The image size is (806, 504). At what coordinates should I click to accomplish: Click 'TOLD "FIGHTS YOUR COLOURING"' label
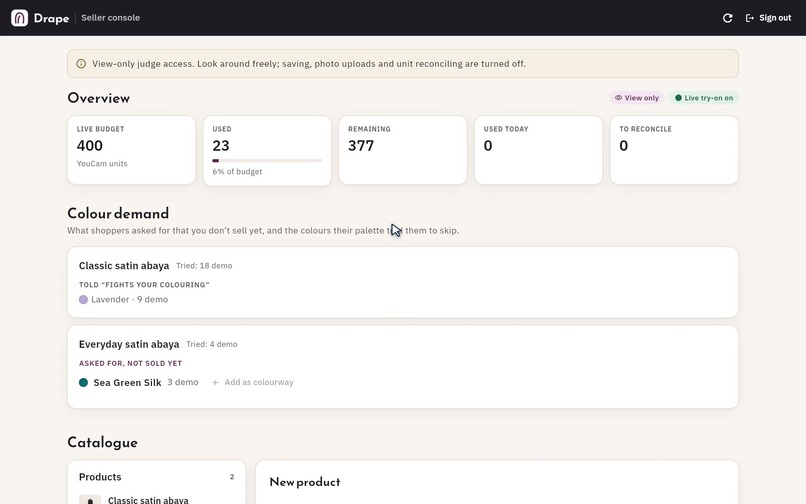pos(144,284)
